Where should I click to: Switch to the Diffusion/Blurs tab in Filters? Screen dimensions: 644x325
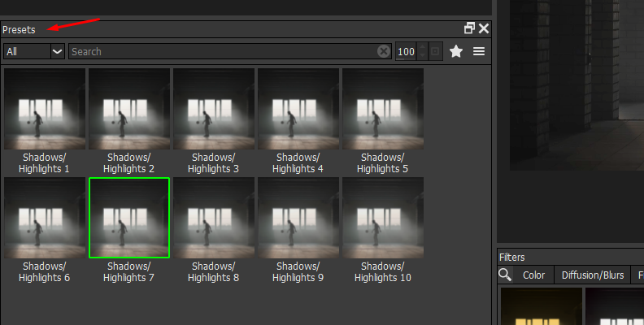pos(593,275)
